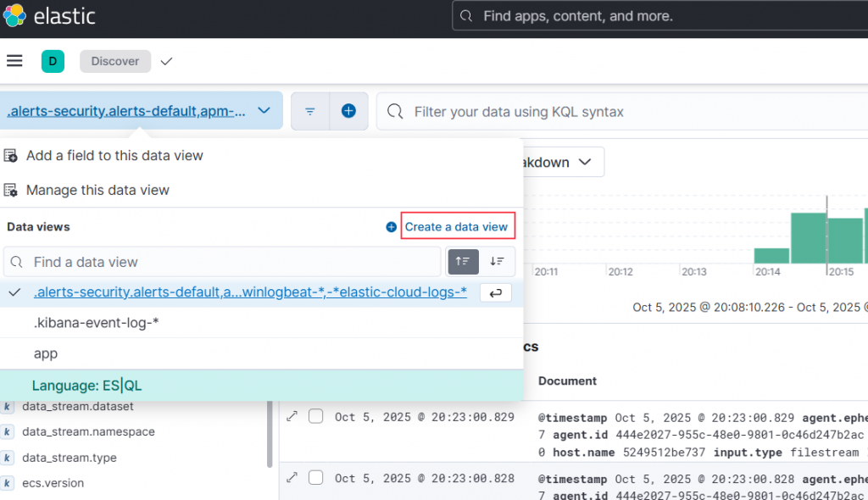Click the return-arrow icon on selected data view
The image size is (868, 500).
[x=495, y=292]
